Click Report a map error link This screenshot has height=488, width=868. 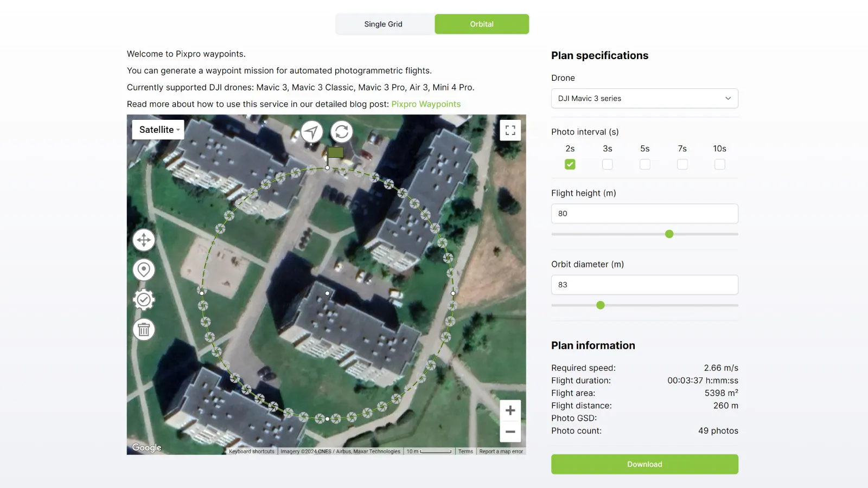[501, 451]
